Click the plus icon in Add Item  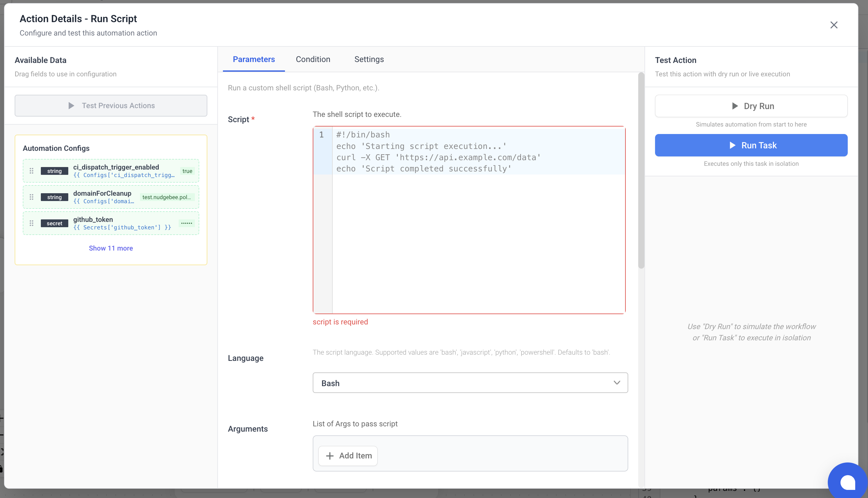click(330, 456)
